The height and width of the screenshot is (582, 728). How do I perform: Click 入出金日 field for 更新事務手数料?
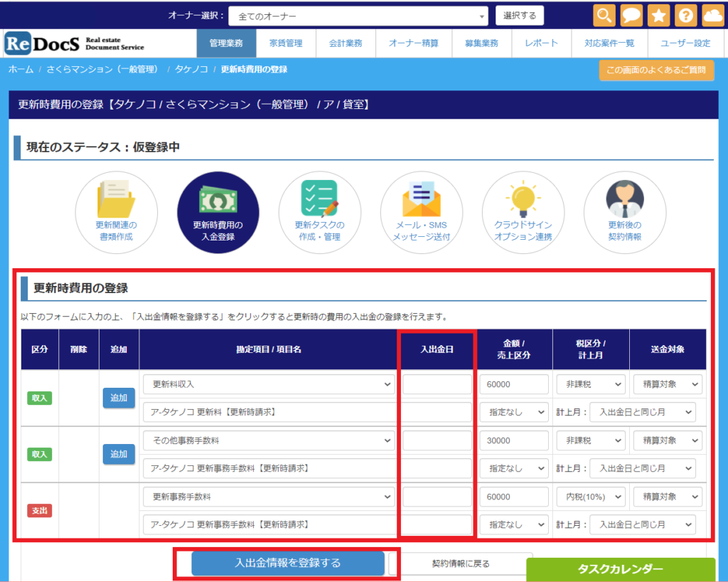(437, 497)
